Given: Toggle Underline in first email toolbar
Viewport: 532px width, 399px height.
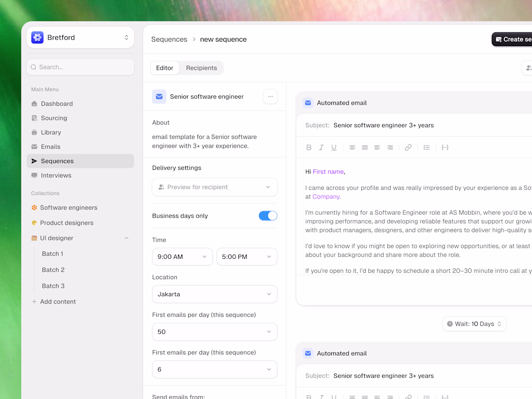Looking at the screenshot, I should pos(334,148).
